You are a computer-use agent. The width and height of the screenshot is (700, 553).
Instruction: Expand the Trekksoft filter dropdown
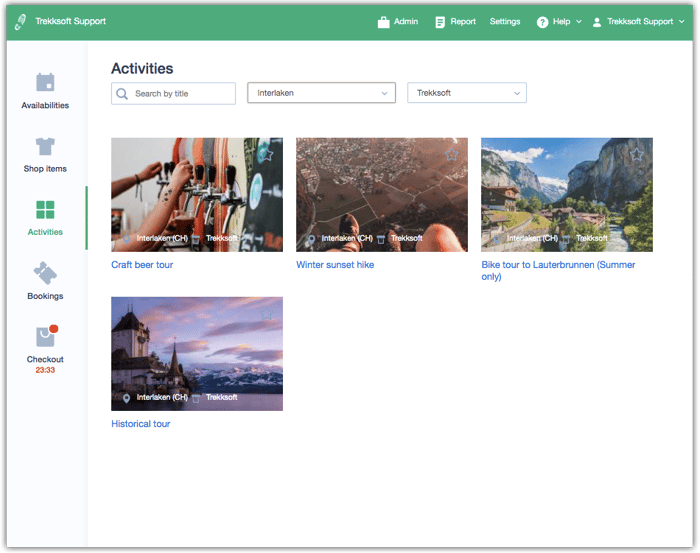pos(466,93)
